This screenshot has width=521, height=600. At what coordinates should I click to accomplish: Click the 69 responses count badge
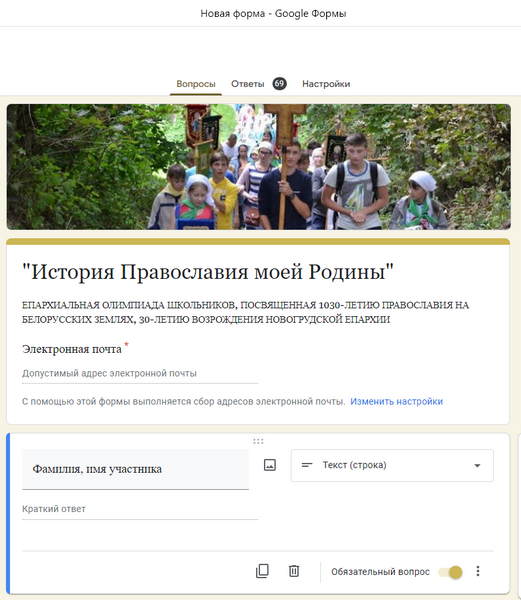(x=279, y=83)
